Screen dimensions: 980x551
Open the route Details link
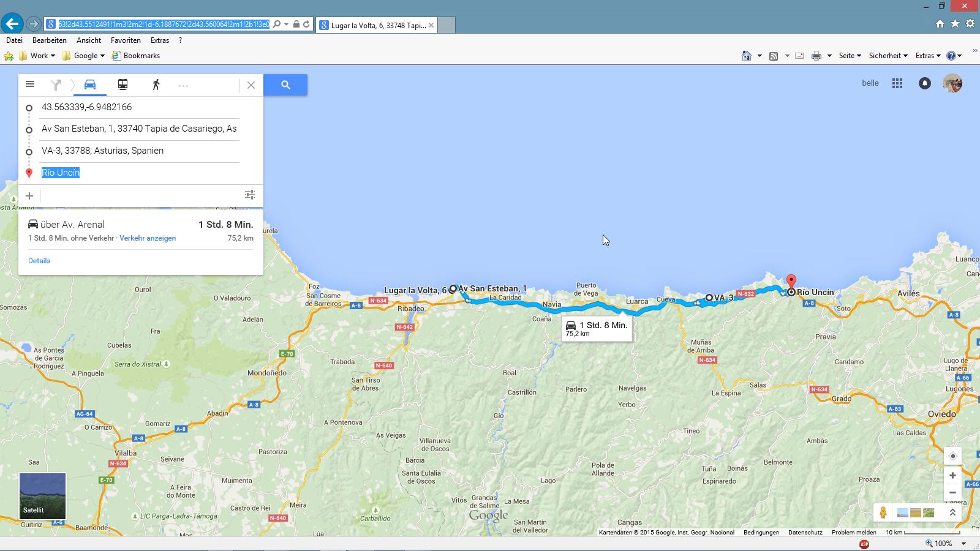point(39,261)
